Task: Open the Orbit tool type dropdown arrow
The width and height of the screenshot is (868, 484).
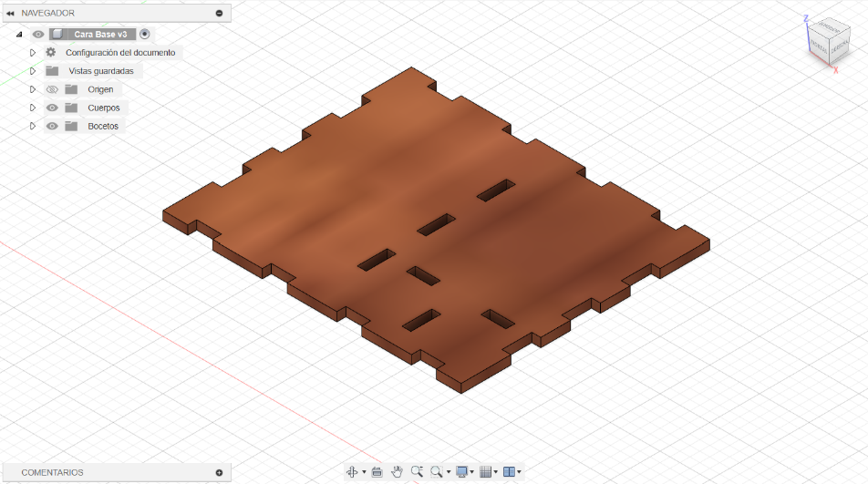Action: tap(364, 472)
